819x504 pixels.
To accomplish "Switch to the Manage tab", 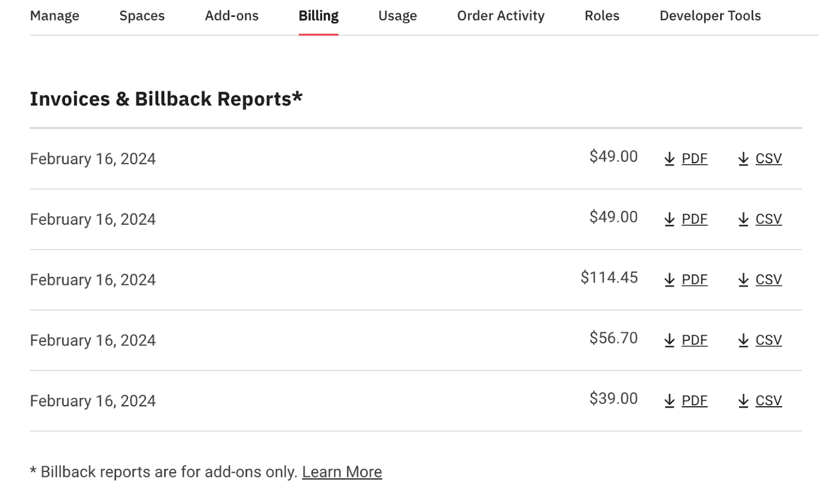I will pos(55,16).
